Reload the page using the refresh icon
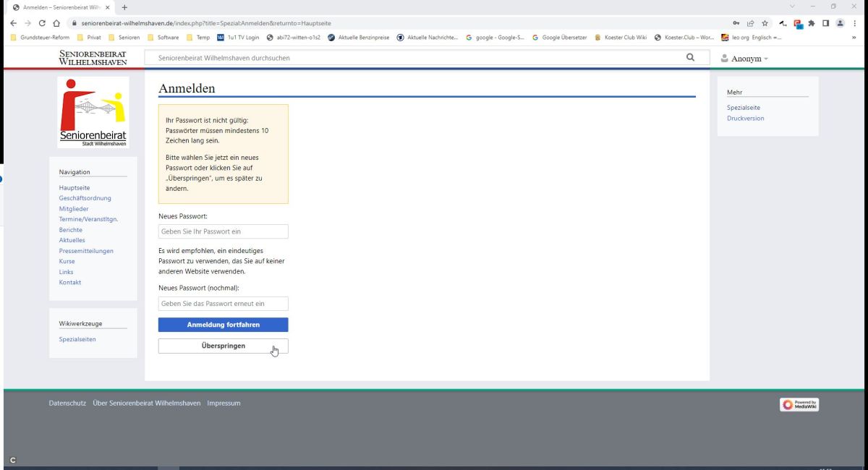Image resolution: width=868 pixels, height=470 pixels. pyautogui.click(x=41, y=23)
